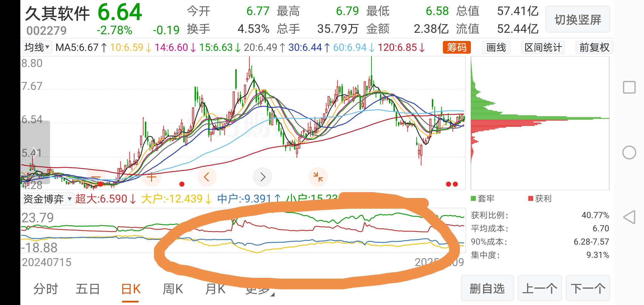
Task: Open 区间统计 range statistics
Action: tap(543, 47)
